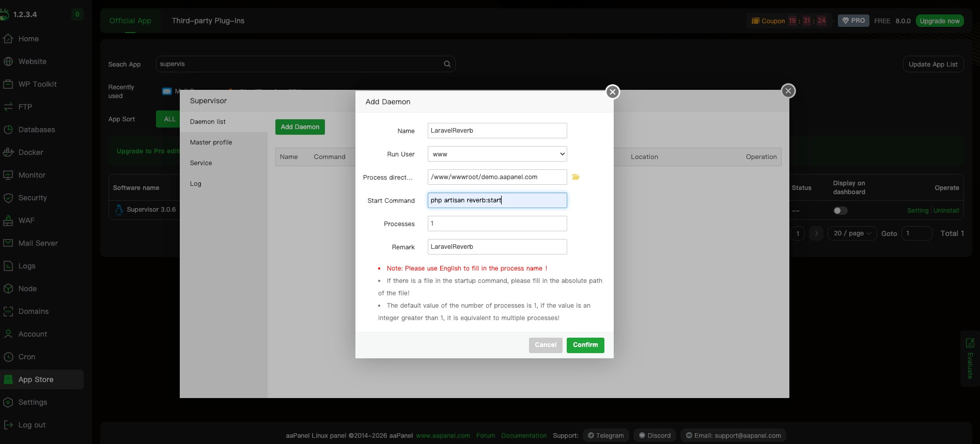Open Docker whale icon in sidebar
Viewport: 980px width, 444px height.
point(8,152)
